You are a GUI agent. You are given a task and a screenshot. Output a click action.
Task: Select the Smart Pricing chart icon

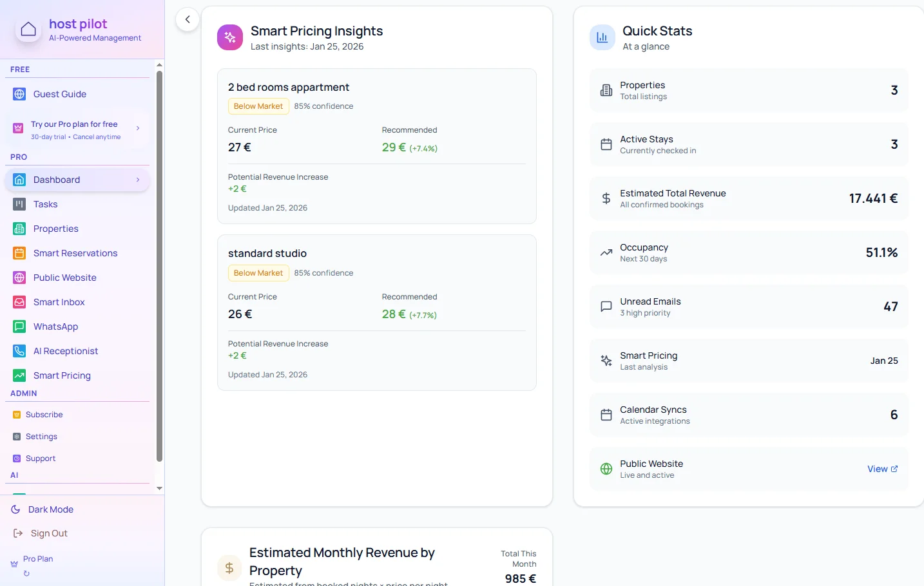18,375
